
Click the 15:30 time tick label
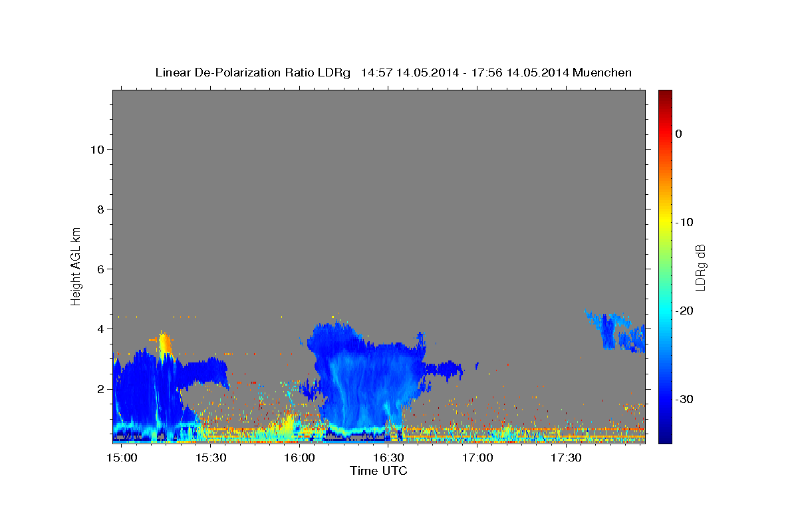point(211,458)
